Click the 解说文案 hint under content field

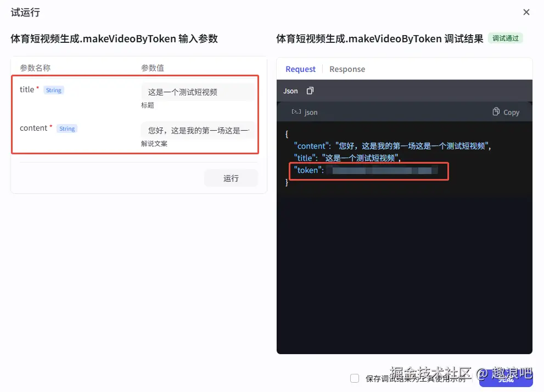click(x=154, y=144)
